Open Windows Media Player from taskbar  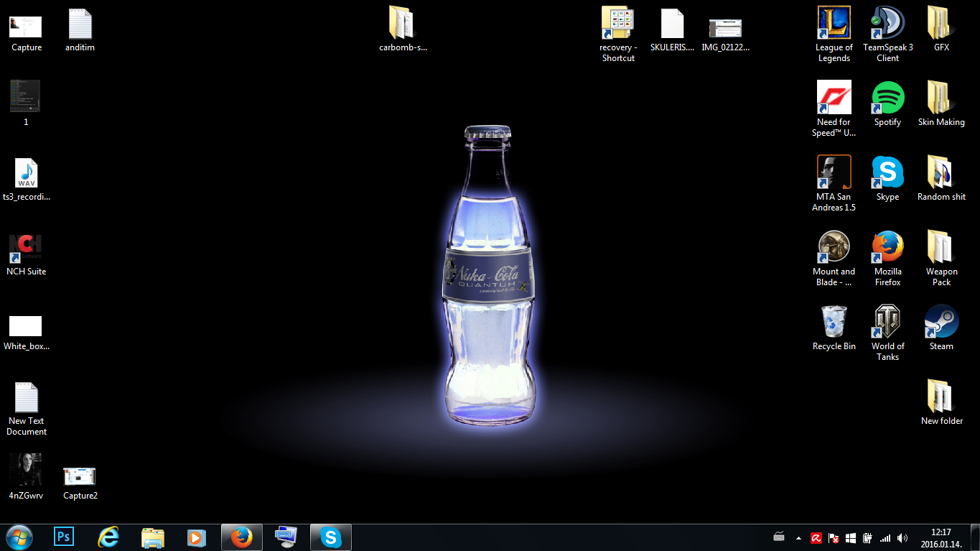(197, 537)
